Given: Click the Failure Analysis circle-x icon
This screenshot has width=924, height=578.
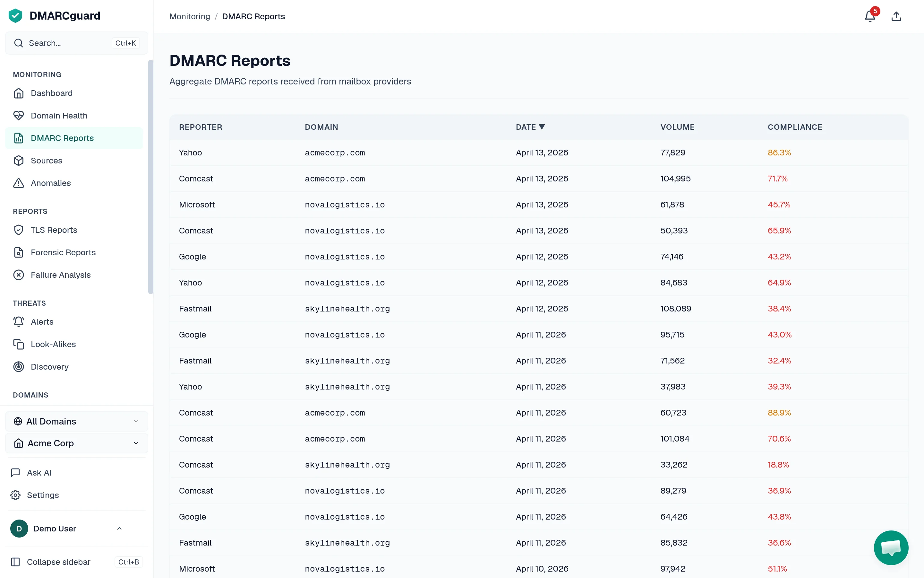Looking at the screenshot, I should pyautogui.click(x=18, y=275).
